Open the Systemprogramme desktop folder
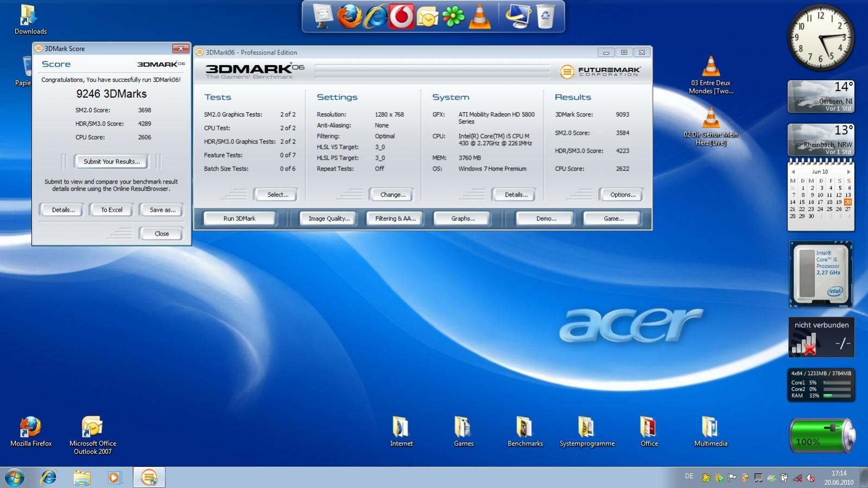The image size is (868, 488). [587, 432]
